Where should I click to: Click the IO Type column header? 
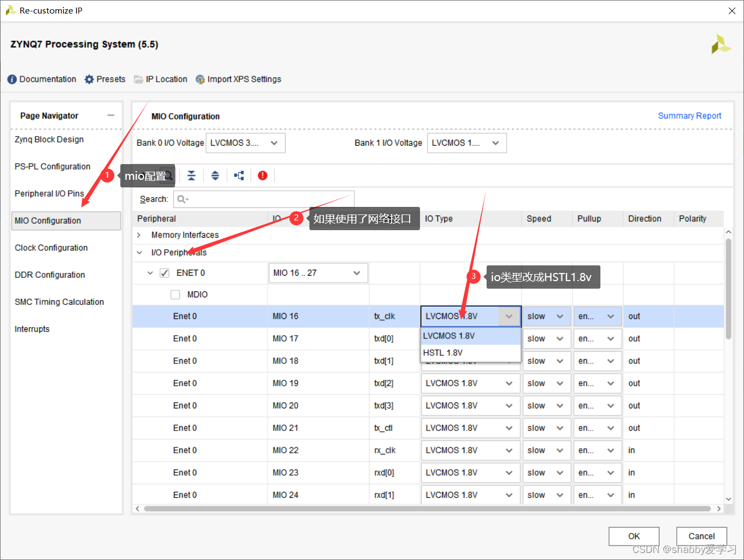pyautogui.click(x=471, y=219)
